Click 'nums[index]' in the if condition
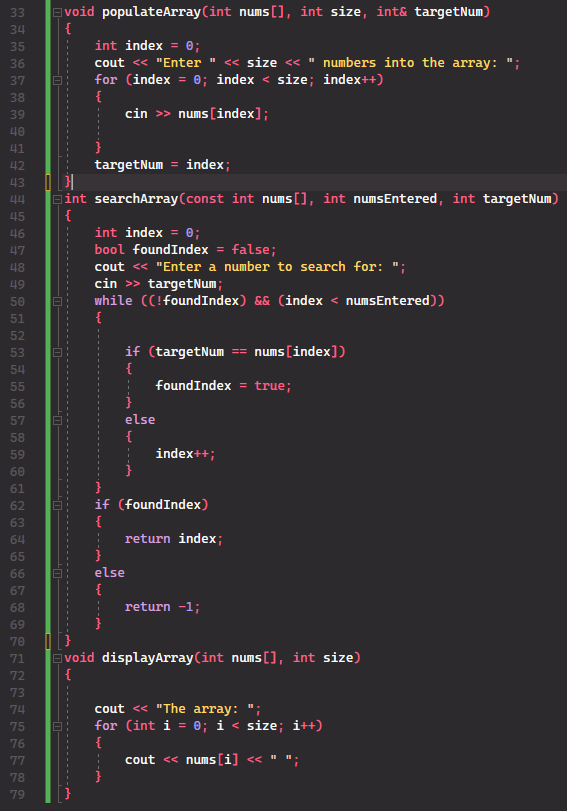 (296, 352)
